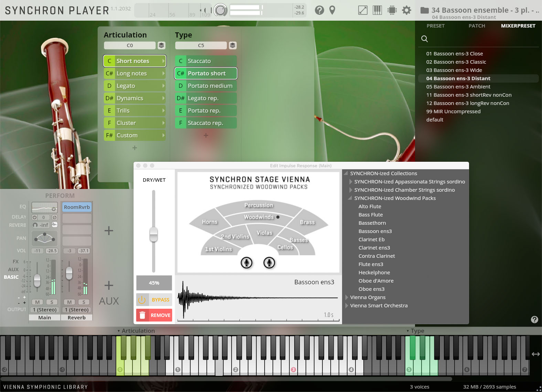
Task: Click the resize window icon in toolbar
Action: [363, 10]
